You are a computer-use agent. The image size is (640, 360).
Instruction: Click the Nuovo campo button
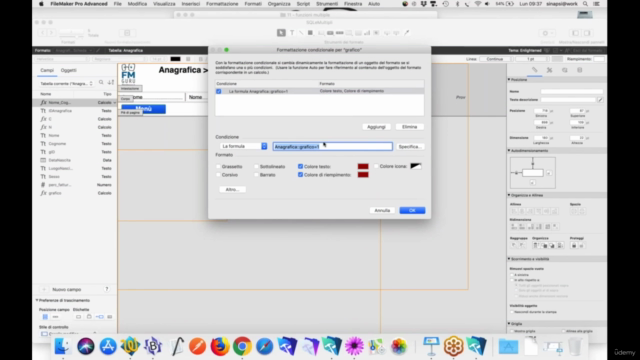pos(67,289)
